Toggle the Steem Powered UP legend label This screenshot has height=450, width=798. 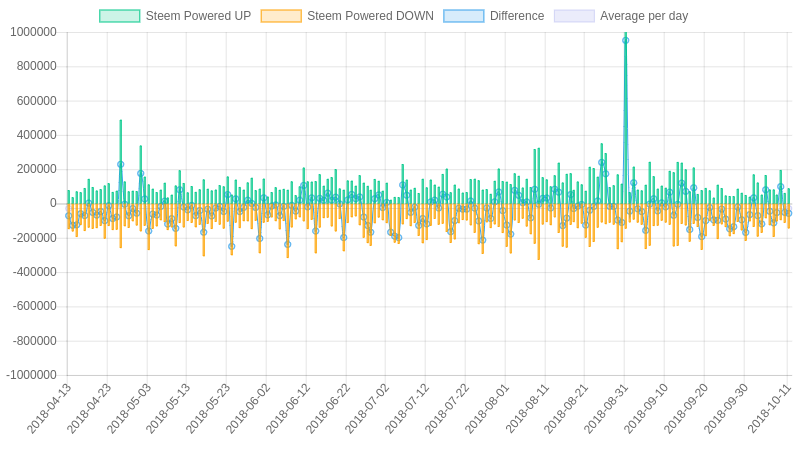tap(198, 16)
